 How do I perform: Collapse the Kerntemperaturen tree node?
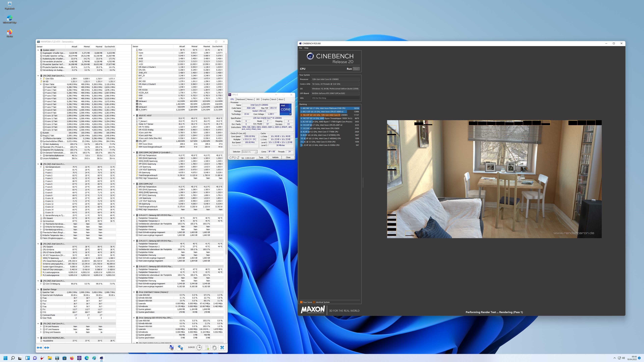41,167
